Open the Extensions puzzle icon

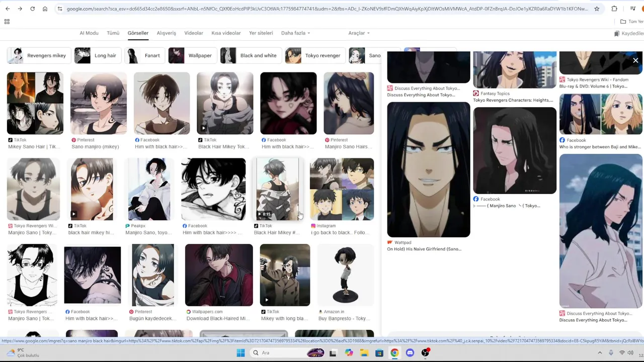[x=614, y=9]
